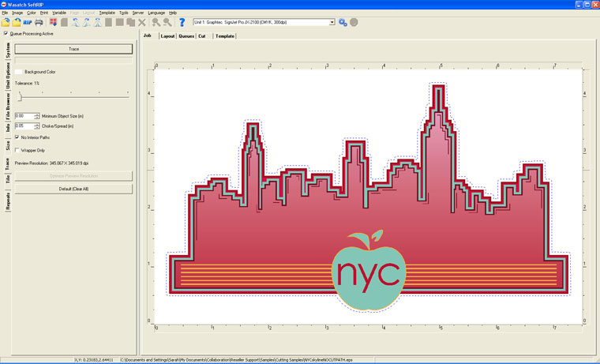Screen dimensions: 600x364
Task: Select the Repeats vertical side tab
Action: (x=8, y=201)
